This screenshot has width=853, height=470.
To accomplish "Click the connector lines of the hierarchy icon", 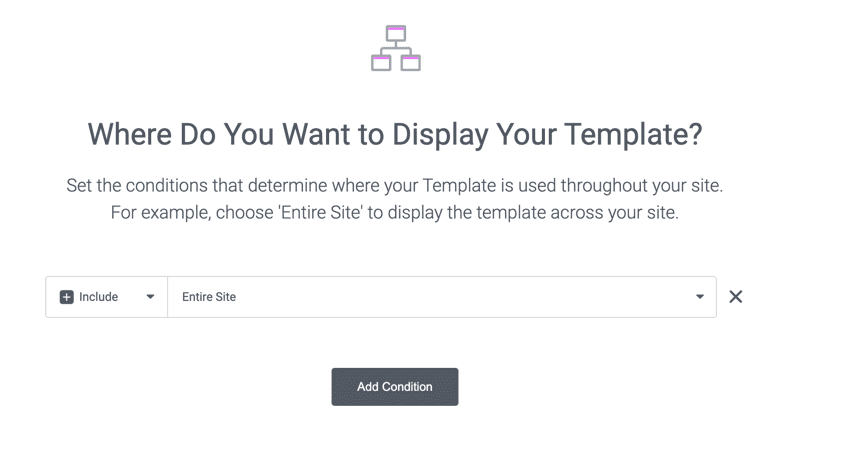I will click(x=396, y=48).
